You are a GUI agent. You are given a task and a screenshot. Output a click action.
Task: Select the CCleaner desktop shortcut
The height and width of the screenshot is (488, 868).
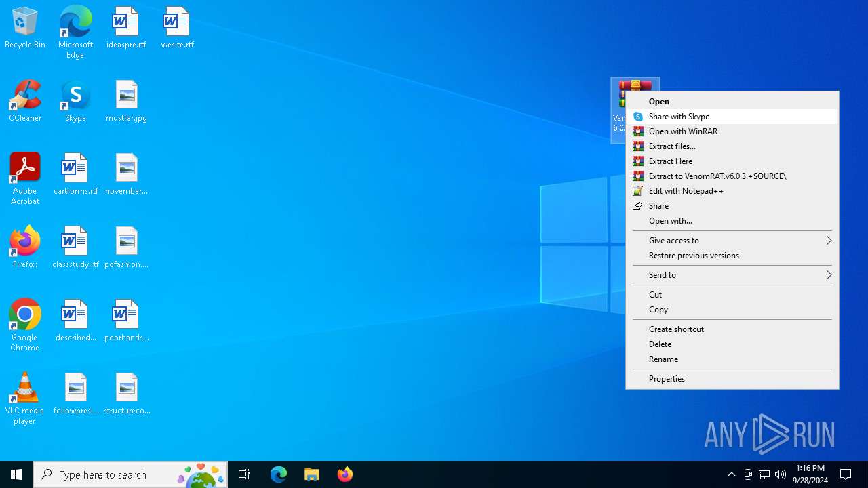(x=25, y=101)
